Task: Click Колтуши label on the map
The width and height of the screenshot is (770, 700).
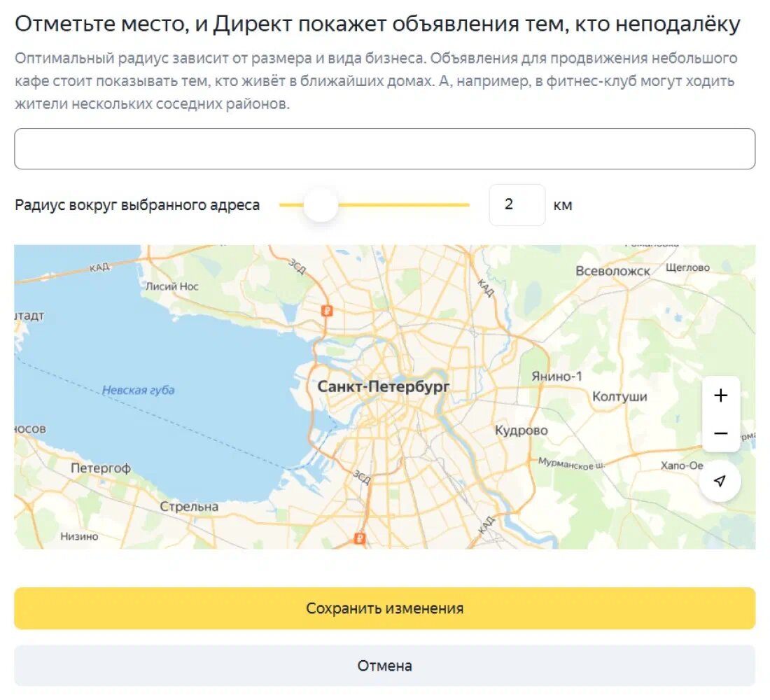Action: [619, 396]
